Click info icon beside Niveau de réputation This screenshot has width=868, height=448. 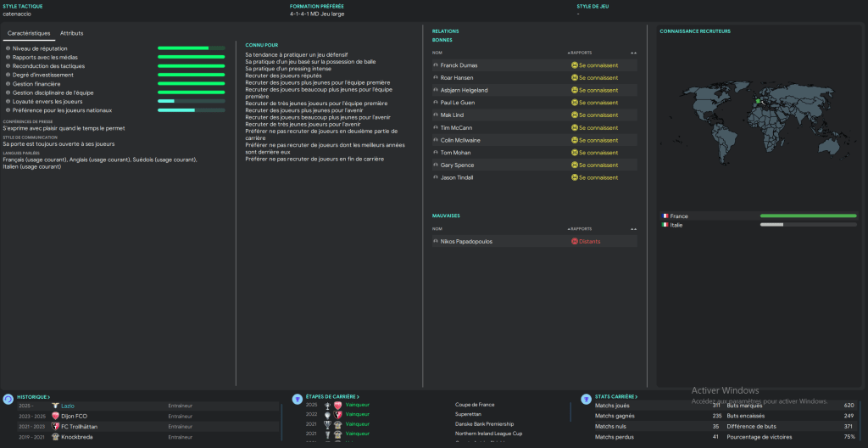coord(8,48)
